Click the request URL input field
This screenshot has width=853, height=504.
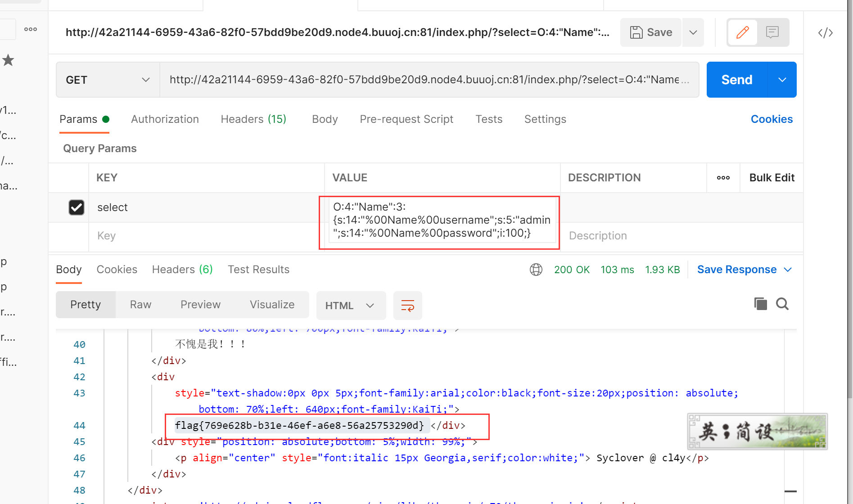[423, 80]
